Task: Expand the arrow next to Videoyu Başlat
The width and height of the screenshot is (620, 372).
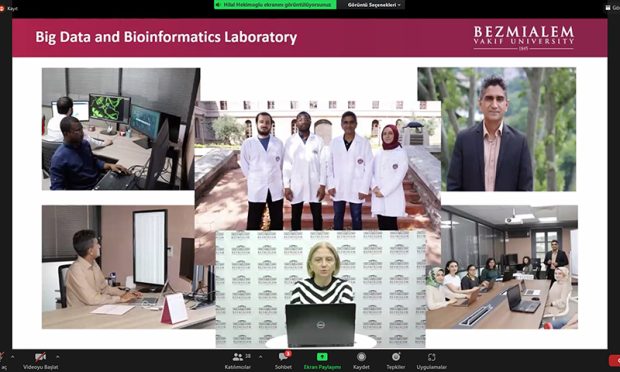Action: (x=58, y=357)
